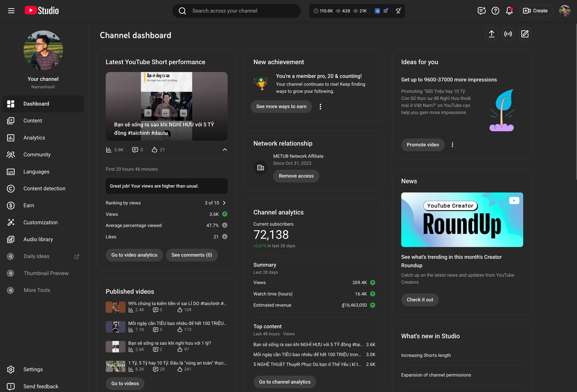This screenshot has width=577, height=392.
Task: Click Go to videos button
Action: 125,383
